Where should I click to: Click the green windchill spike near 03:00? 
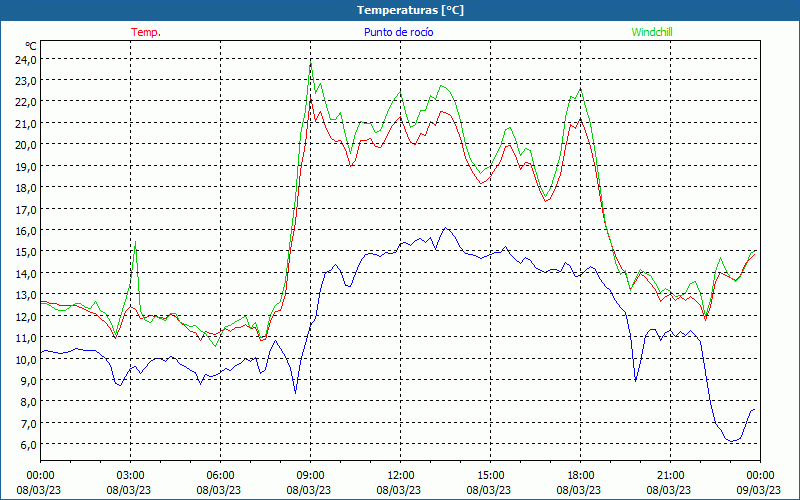click(135, 242)
